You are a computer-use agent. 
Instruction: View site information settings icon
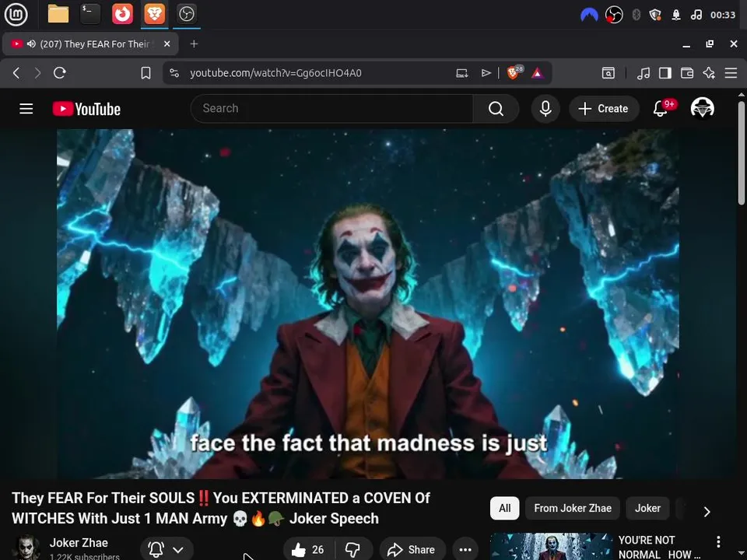(x=174, y=73)
